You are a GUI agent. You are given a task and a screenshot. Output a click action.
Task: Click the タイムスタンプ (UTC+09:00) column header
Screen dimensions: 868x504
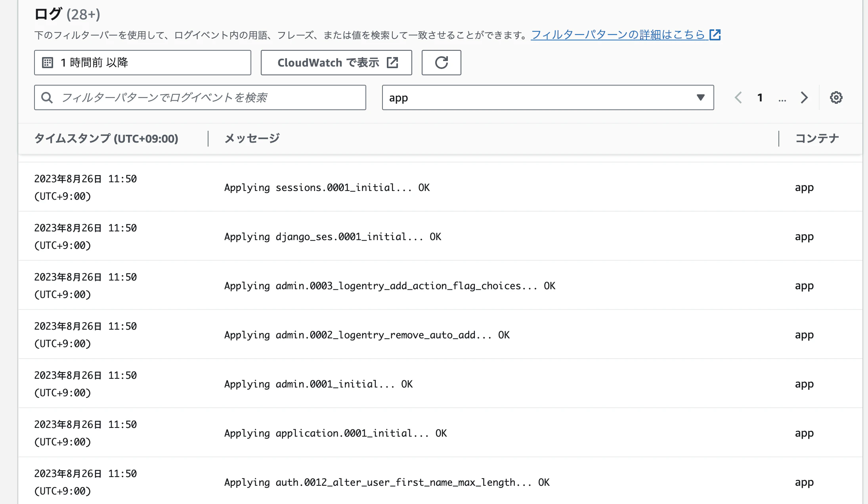click(x=106, y=138)
